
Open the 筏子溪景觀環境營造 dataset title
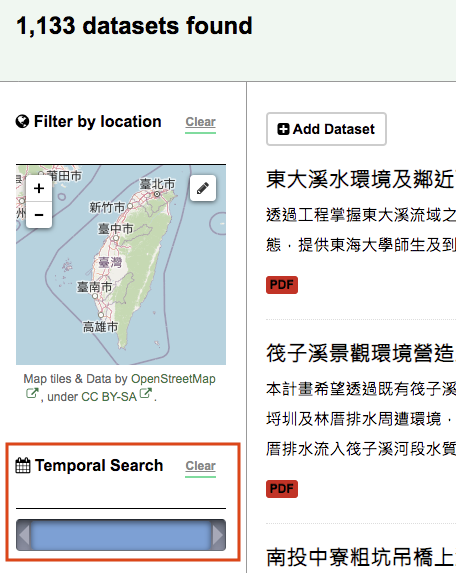[361, 354]
